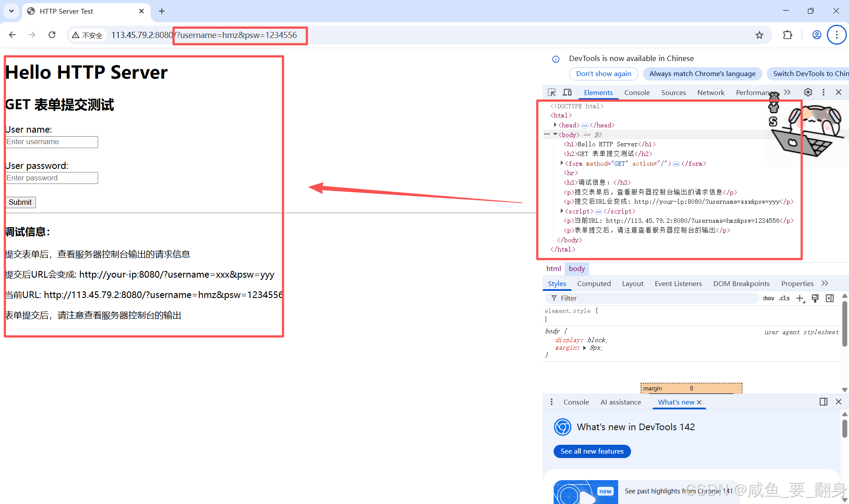This screenshot has width=849, height=504.
Task: Open the Extensions puzzle icon
Action: [788, 35]
